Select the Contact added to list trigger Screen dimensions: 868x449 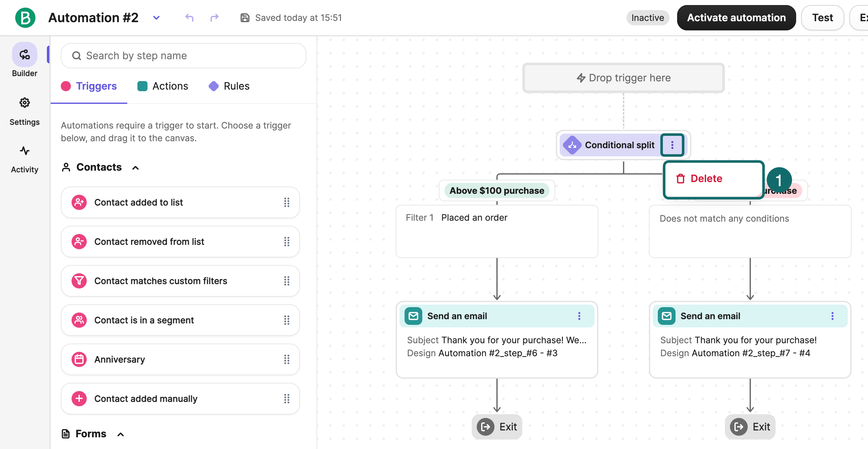click(138, 202)
